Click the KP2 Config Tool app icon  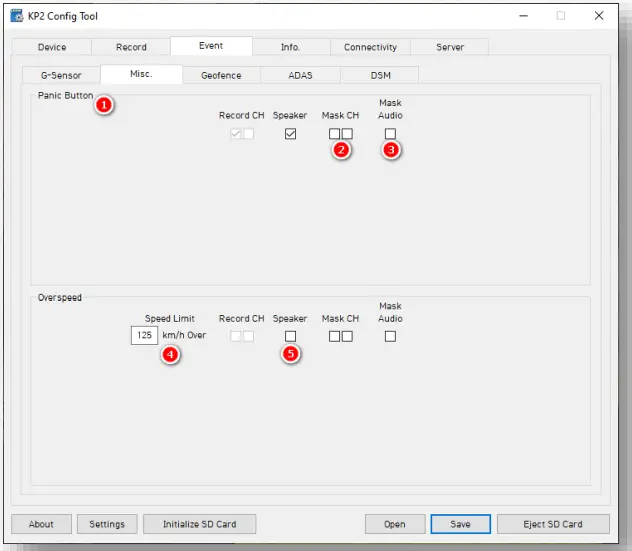17,16
